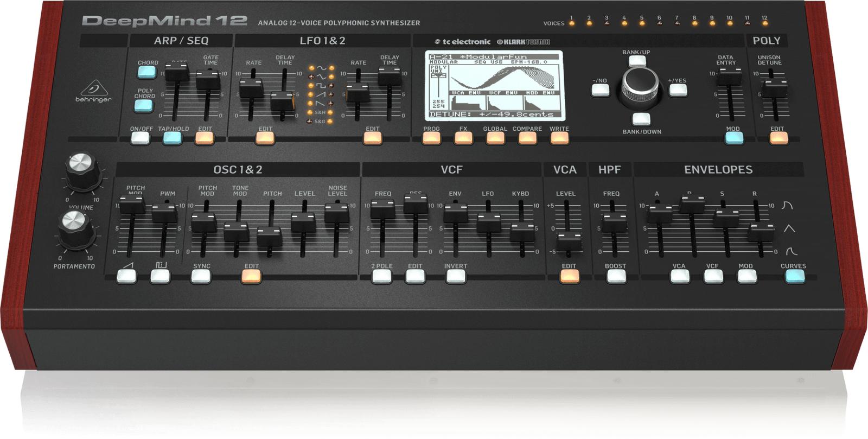Toggle the OSC SYNC button

tap(201, 276)
